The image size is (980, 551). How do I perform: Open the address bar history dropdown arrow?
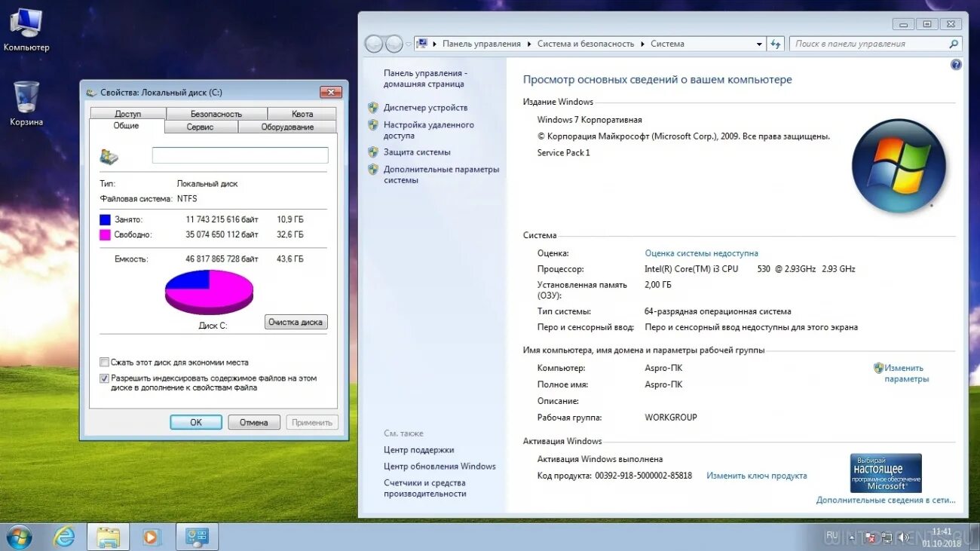coord(759,44)
